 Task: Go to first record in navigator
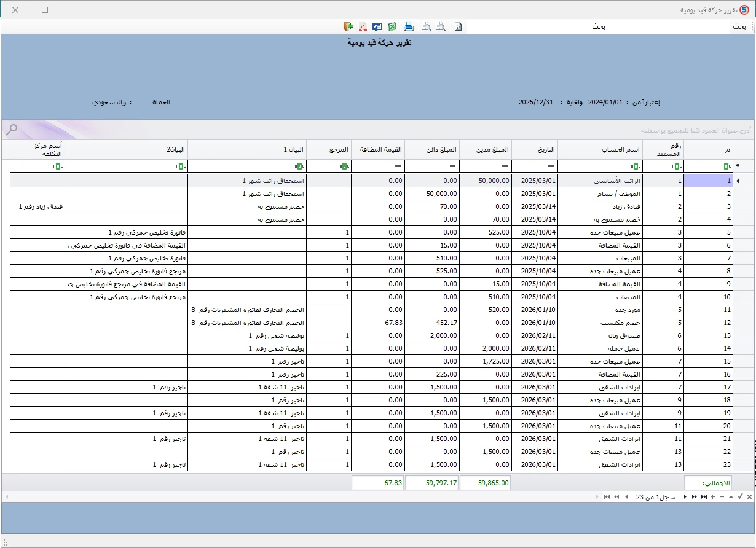pyautogui.click(x=607, y=496)
